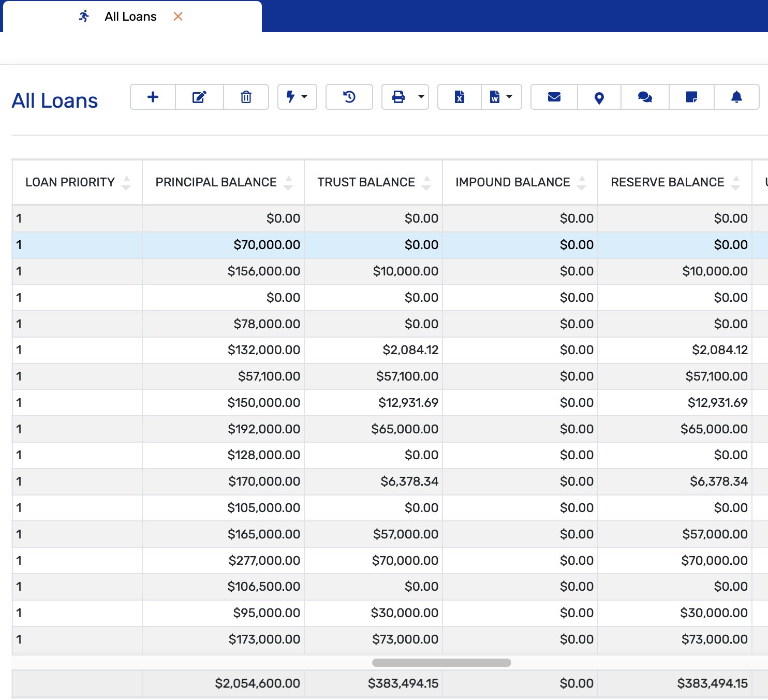Viewport: 768px width, 700px height.
Task: Close the All Loans tab
Action: click(178, 16)
